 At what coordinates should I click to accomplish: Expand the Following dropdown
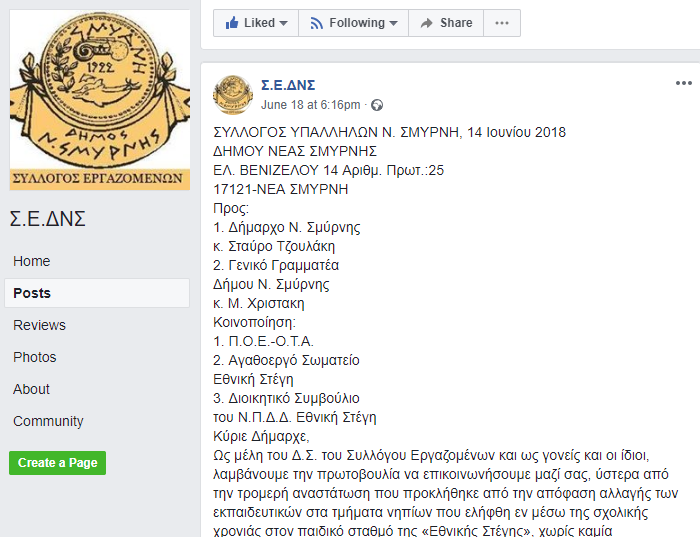pyautogui.click(x=353, y=23)
